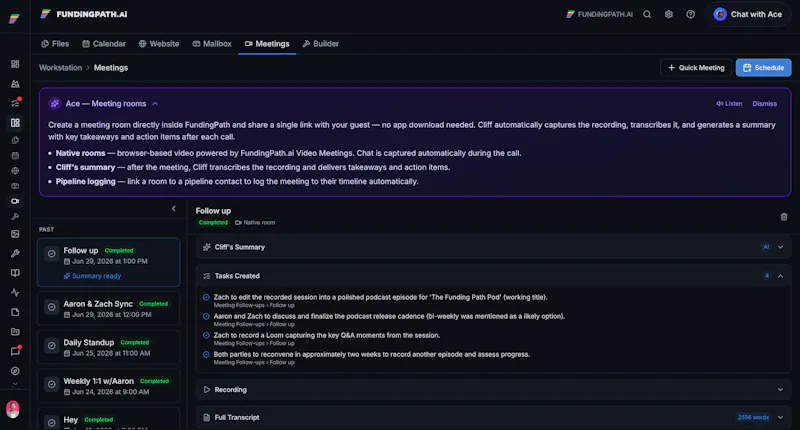This screenshot has height=430, width=800.
Task: Click 'Jun 24, 2026 at 9:00 AM' date text
Action: point(111,392)
